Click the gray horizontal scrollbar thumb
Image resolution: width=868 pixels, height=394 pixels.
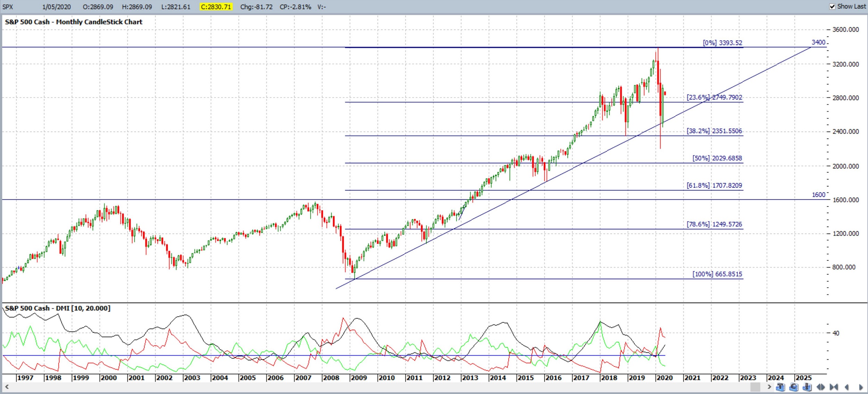pyautogui.click(x=755, y=387)
